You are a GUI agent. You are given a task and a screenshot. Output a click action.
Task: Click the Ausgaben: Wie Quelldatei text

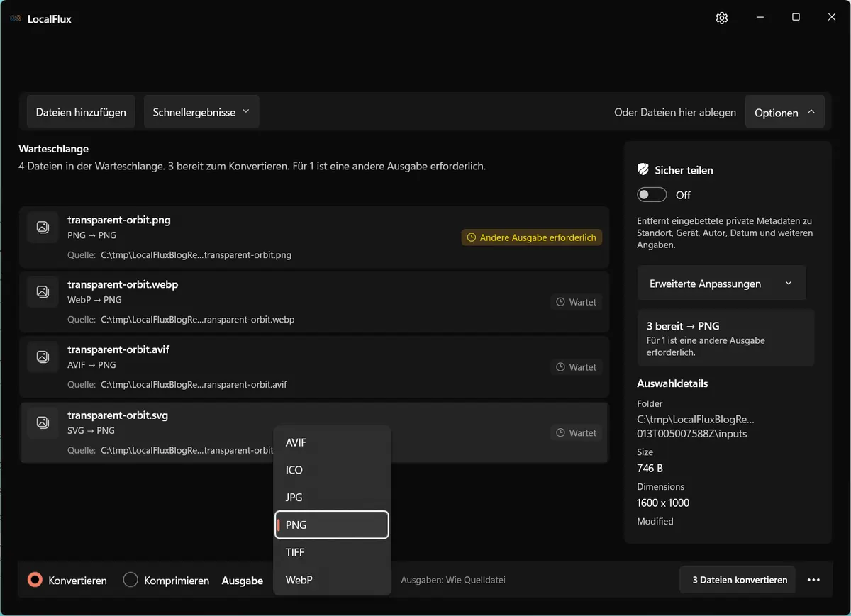click(453, 580)
